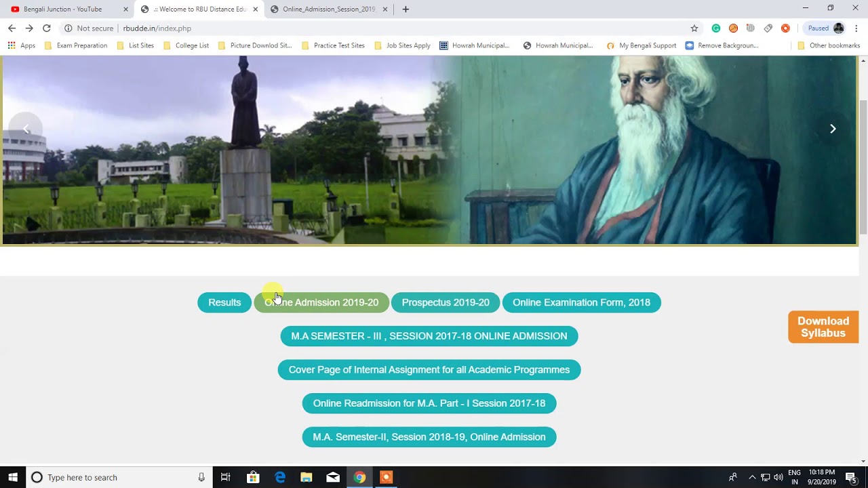
Task: Switch to the Online_Admission_Session_2019 tab
Action: pyautogui.click(x=329, y=9)
